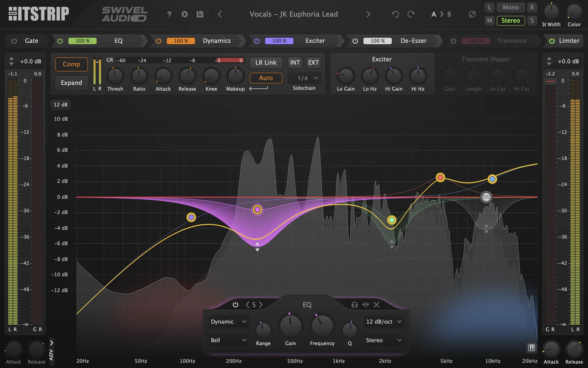Select the Exciter module header
This screenshot has height=368, width=588.
(315, 41)
